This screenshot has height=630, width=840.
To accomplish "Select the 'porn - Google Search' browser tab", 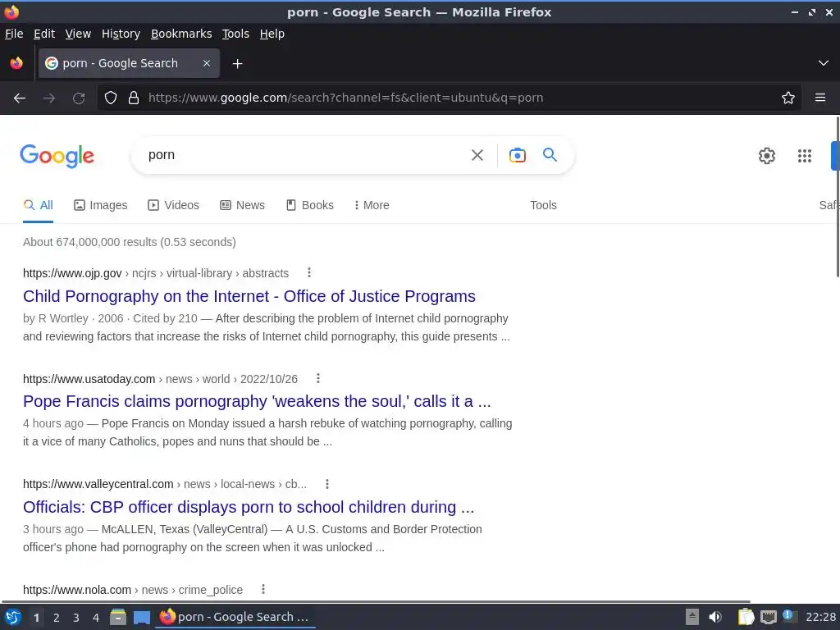I will (x=129, y=63).
